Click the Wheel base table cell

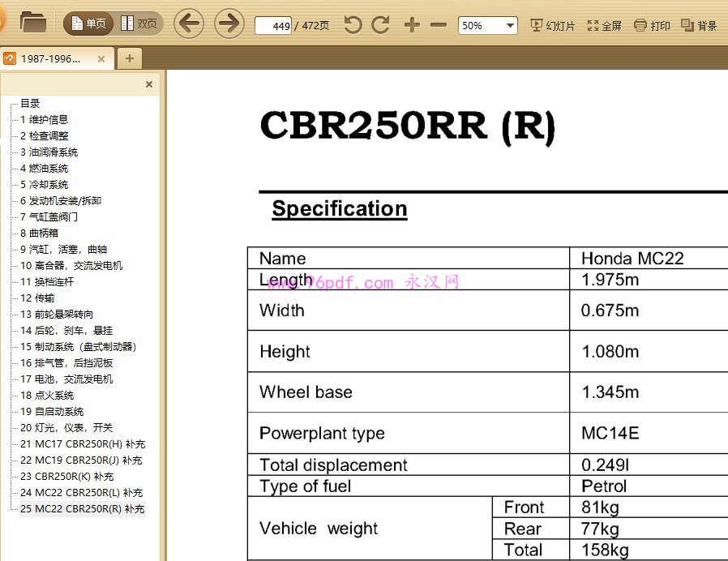click(409, 392)
